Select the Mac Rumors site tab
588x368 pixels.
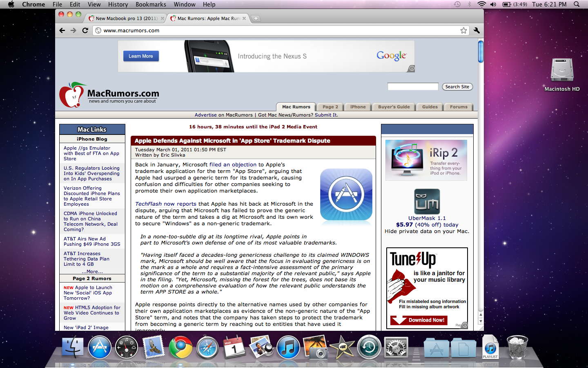(x=296, y=107)
